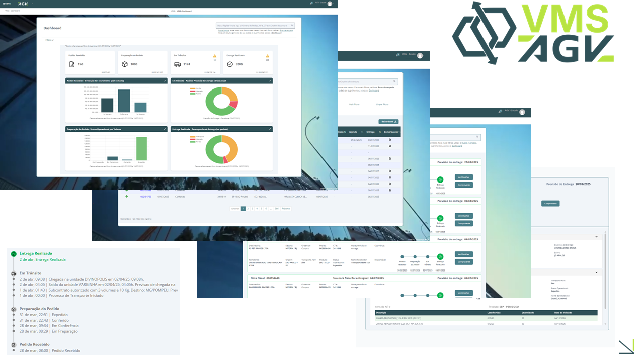
Task: Expand the Evolução do Faturamento chart fullscreen
Action: click(x=165, y=80)
